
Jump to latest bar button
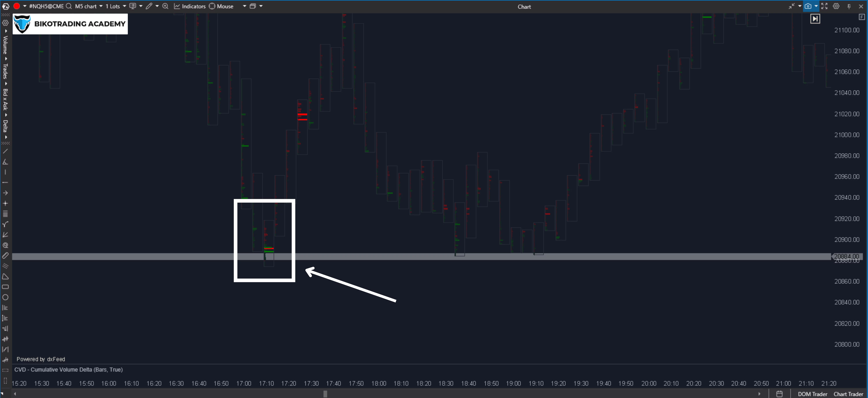coord(815,19)
